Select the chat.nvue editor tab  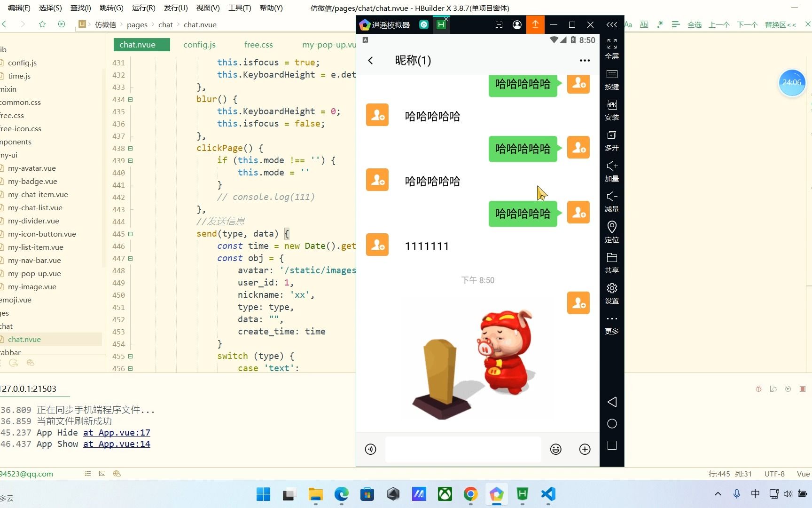(141, 45)
